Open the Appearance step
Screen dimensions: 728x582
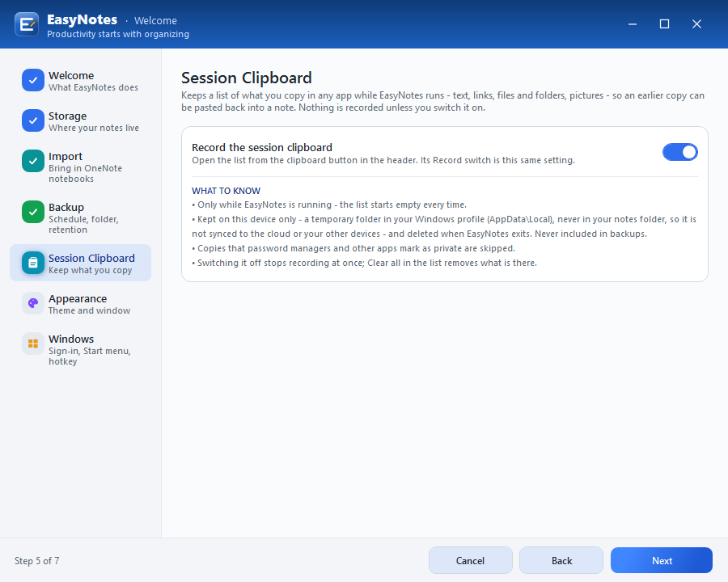tap(80, 304)
